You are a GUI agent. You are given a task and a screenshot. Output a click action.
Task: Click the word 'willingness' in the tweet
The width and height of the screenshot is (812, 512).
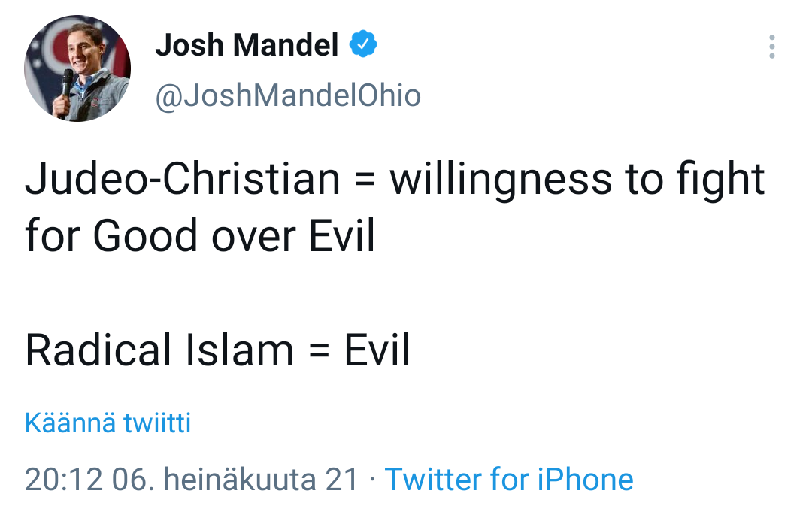click(x=501, y=180)
